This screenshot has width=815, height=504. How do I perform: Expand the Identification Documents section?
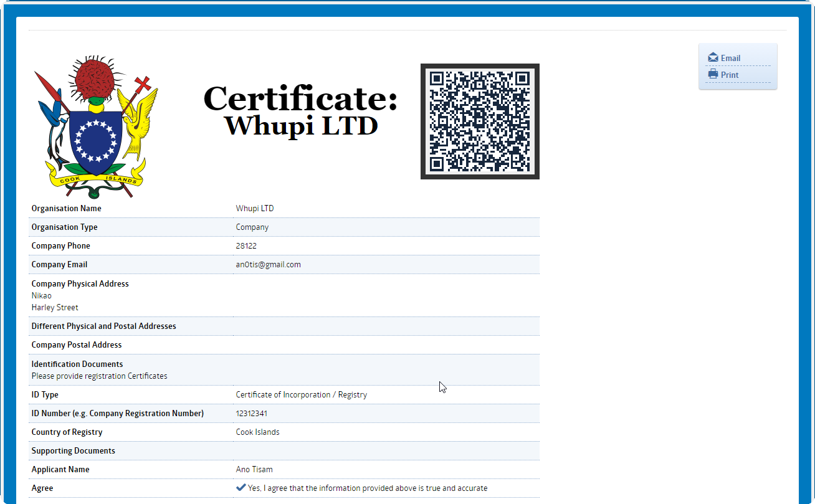click(77, 364)
